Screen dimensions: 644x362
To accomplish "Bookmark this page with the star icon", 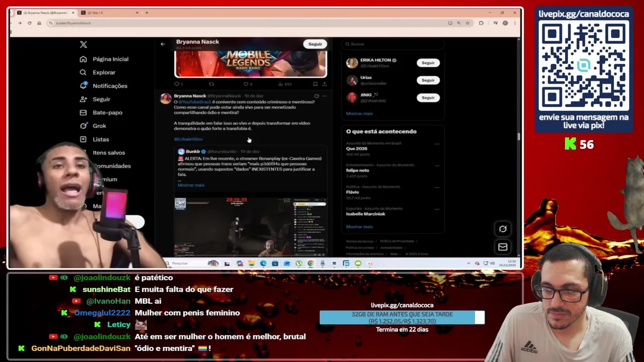I will point(467,23).
